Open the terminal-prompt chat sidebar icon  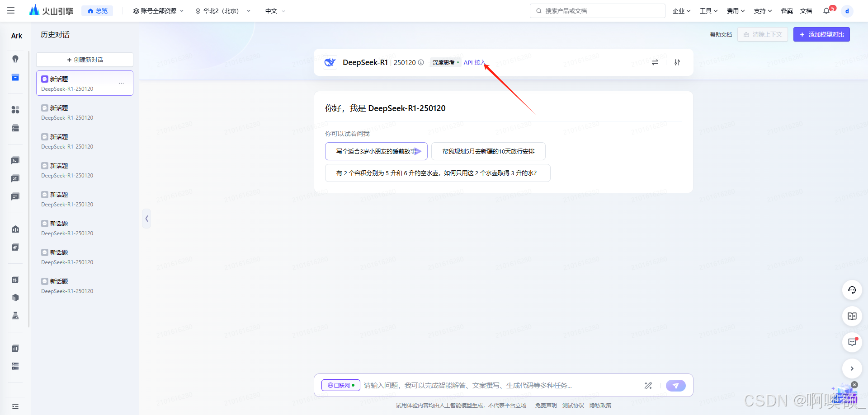pos(15,160)
